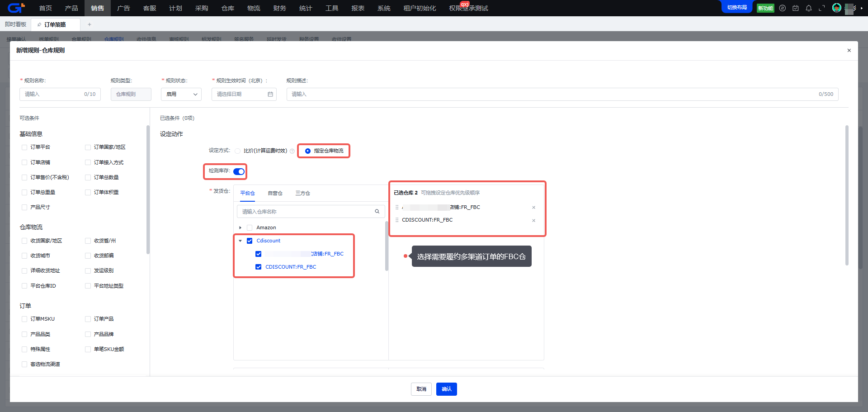Click the 取消 button
This screenshot has height=412, width=868.
click(421, 389)
